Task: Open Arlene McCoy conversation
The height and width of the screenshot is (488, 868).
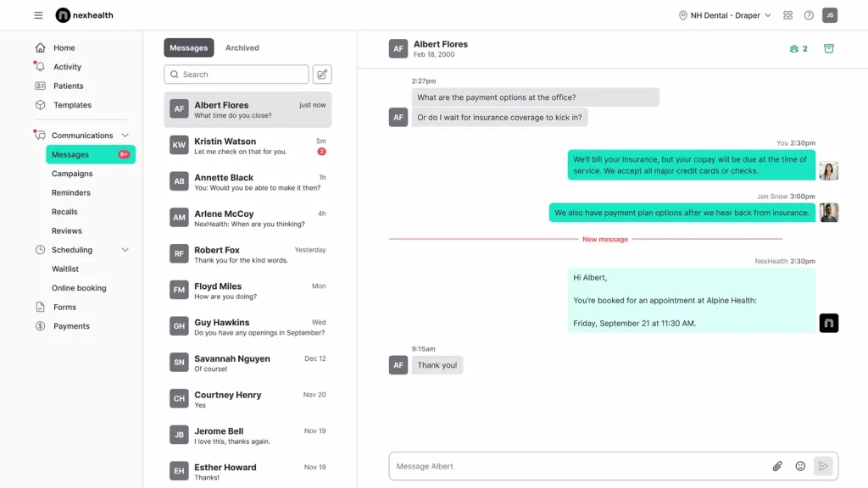Action: click(x=248, y=218)
